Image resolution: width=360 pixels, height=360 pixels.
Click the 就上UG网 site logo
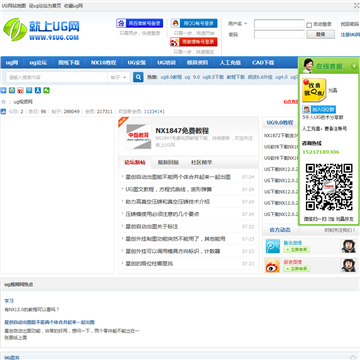tap(41, 30)
